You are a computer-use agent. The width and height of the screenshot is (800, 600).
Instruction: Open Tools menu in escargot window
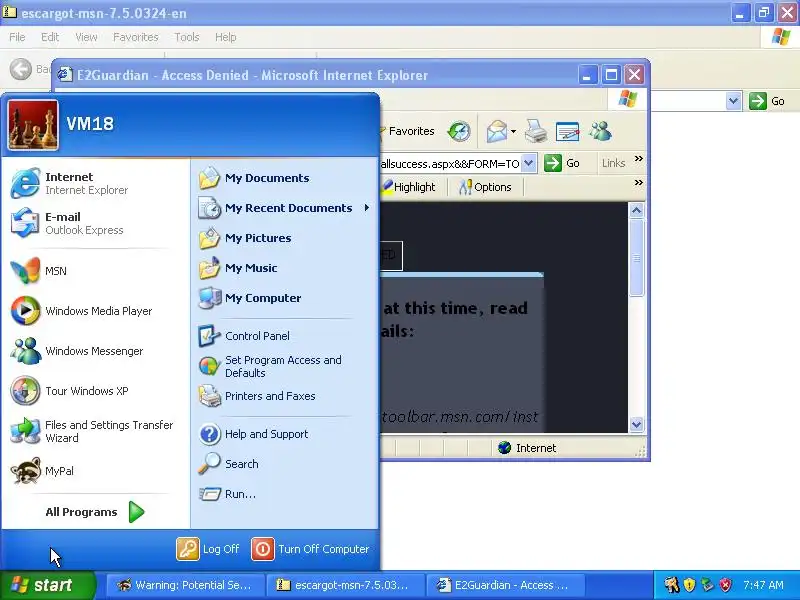187,37
